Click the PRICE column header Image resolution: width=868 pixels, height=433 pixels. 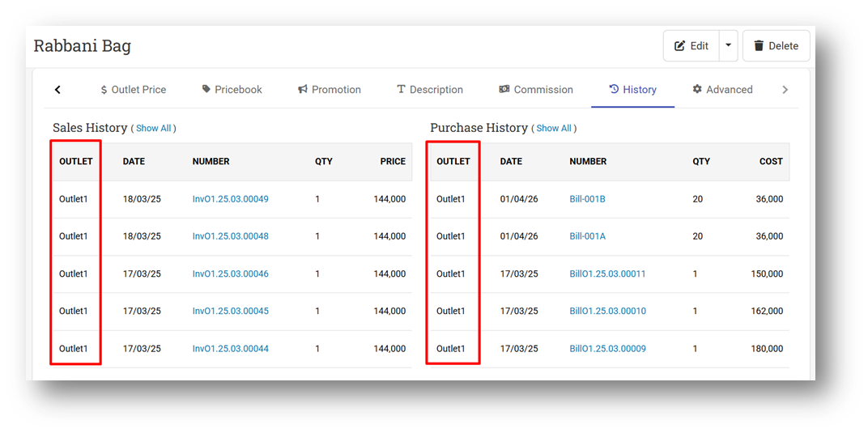(x=393, y=162)
